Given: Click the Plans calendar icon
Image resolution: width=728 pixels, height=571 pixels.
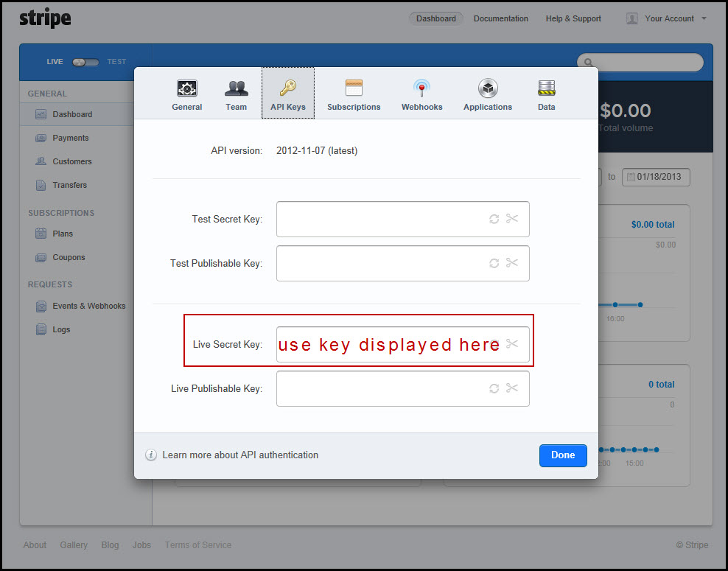Looking at the screenshot, I should click(x=41, y=233).
